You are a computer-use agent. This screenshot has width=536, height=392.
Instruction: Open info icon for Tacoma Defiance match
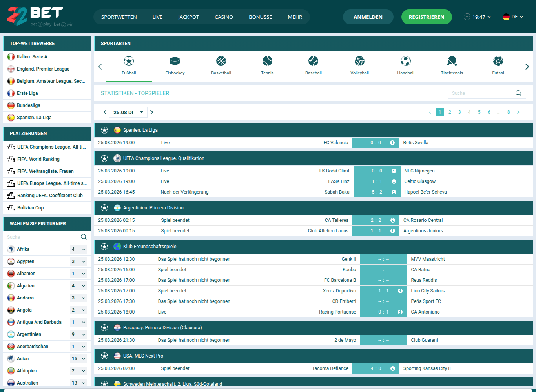click(393, 368)
